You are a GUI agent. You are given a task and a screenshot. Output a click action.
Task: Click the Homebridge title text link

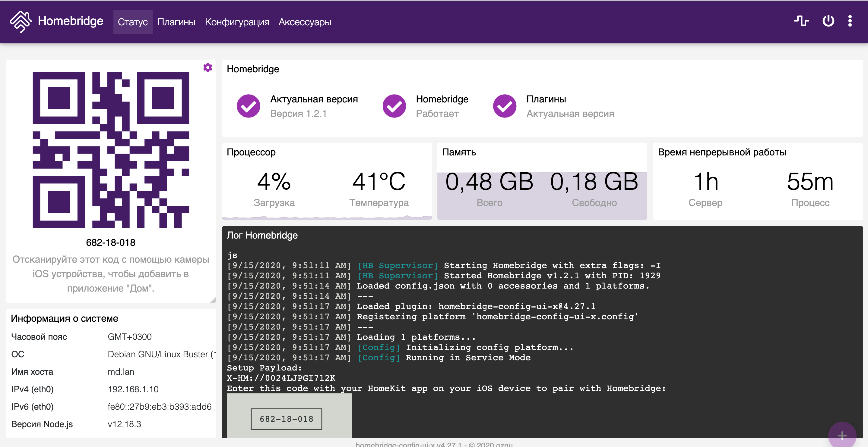click(x=71, y=21)
